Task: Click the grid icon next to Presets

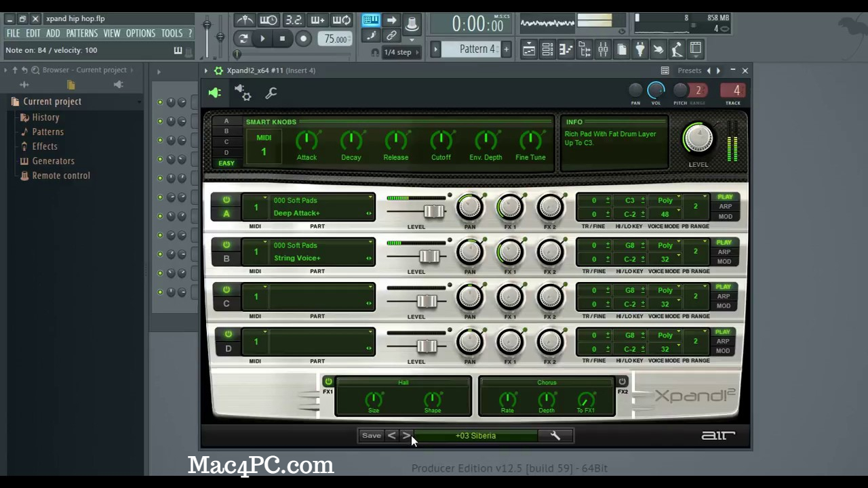Action: pyautogui.click(x=665, y=70)
